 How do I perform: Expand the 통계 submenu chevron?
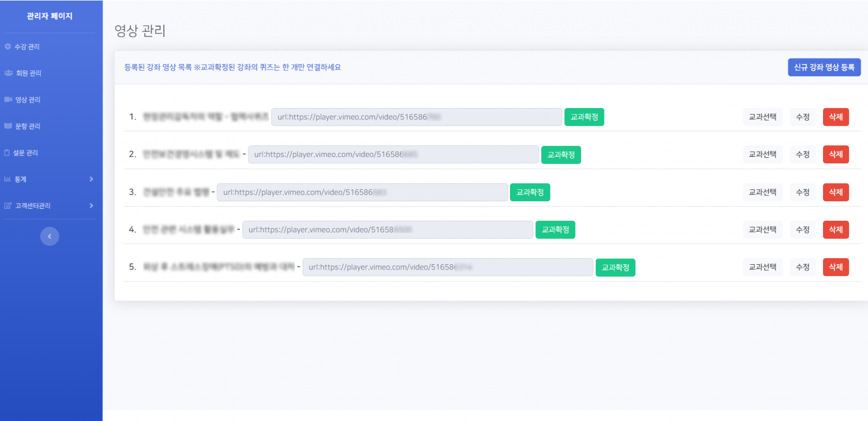pos(91,179)
